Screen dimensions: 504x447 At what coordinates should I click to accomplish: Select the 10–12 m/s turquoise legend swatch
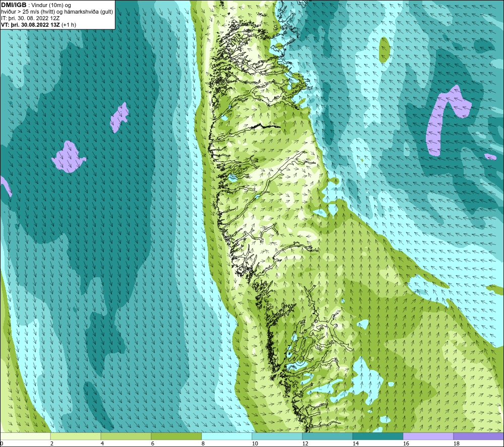pyautogui.click(x=277, y=436)
